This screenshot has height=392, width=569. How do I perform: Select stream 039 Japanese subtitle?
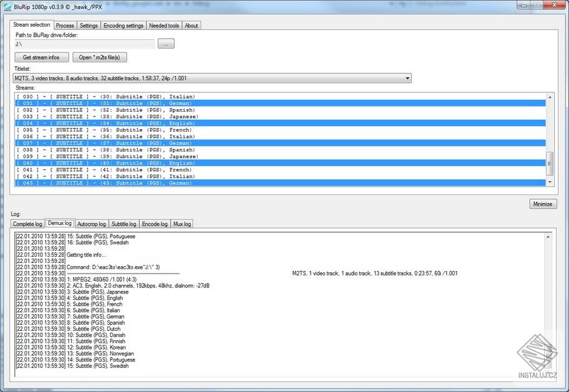(x=280, y=156)
